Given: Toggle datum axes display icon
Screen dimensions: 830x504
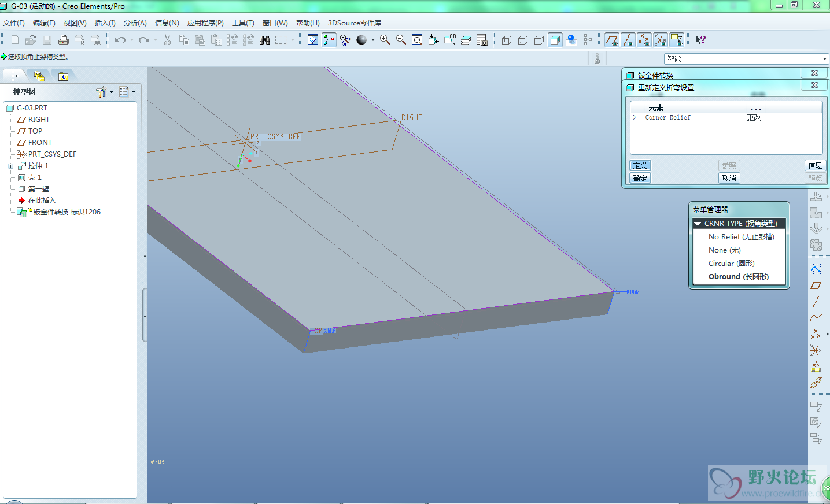Looking at the screenshot, I should pyautogui.click(x=628, y=40).
